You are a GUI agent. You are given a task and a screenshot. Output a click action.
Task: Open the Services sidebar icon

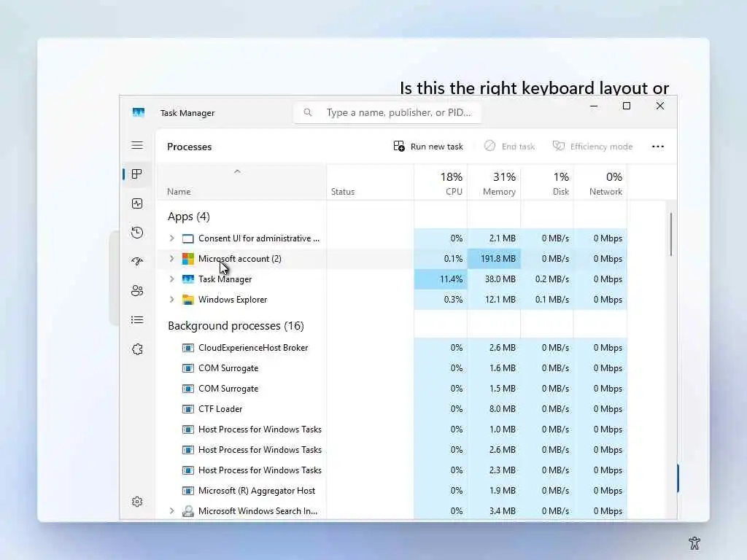coord(137,349)
